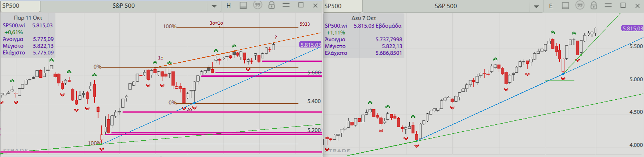Click the lower '100%' Fibonacci label at the low

click(94, 143)
